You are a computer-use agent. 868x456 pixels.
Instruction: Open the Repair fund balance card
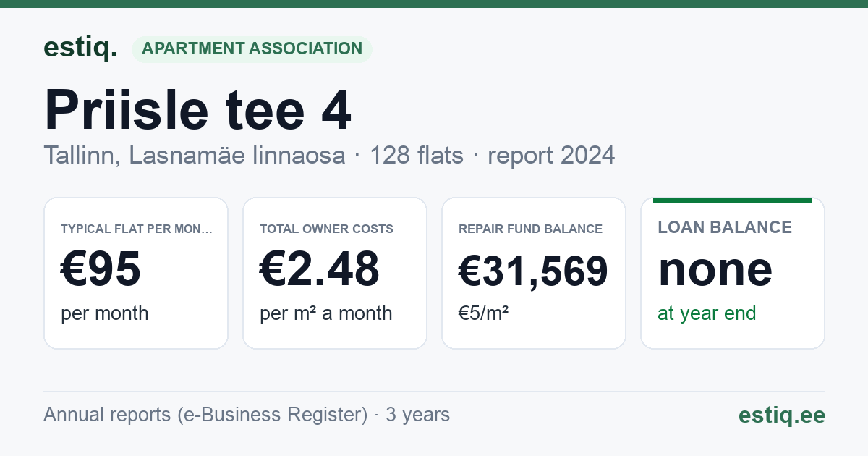coord(534,273)
